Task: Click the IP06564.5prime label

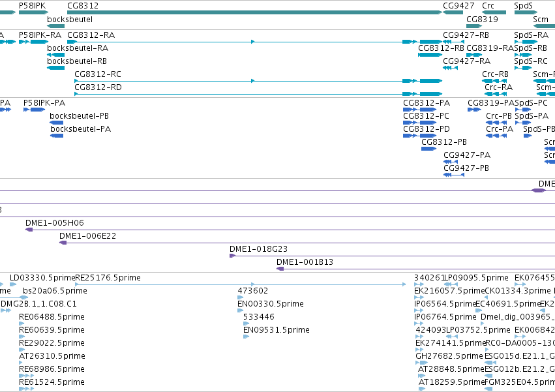Action: click(445, 304)
